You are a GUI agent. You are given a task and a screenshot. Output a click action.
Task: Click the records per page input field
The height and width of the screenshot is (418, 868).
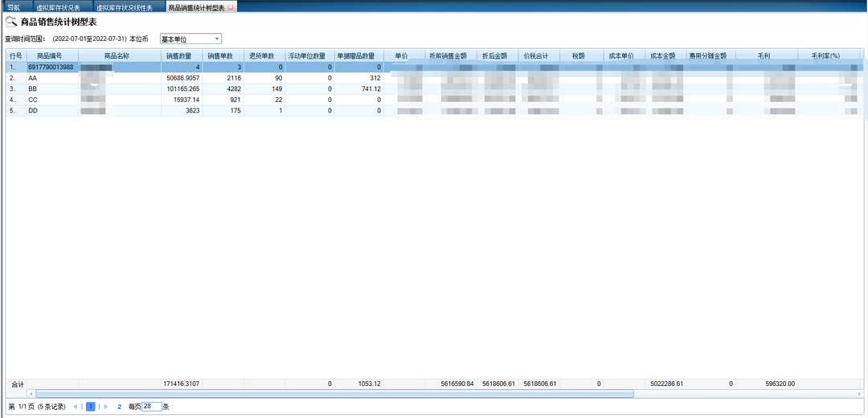151,407
